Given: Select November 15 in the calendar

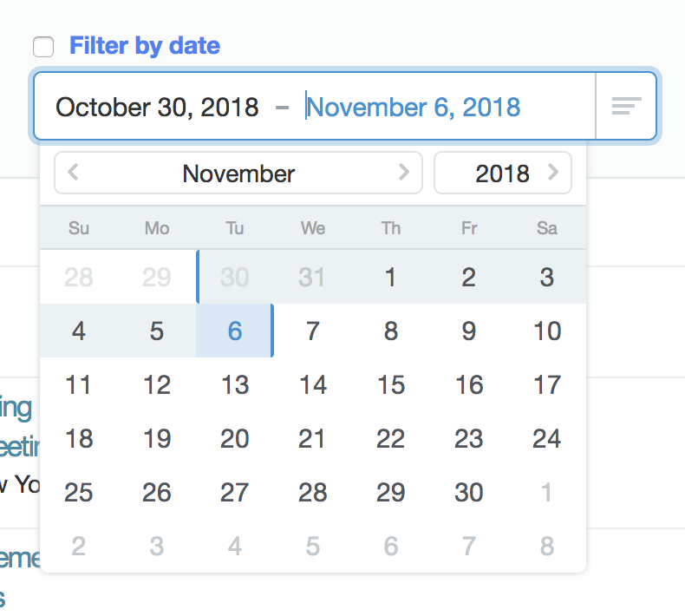Looking at the screenshot, I should [391, 384].
